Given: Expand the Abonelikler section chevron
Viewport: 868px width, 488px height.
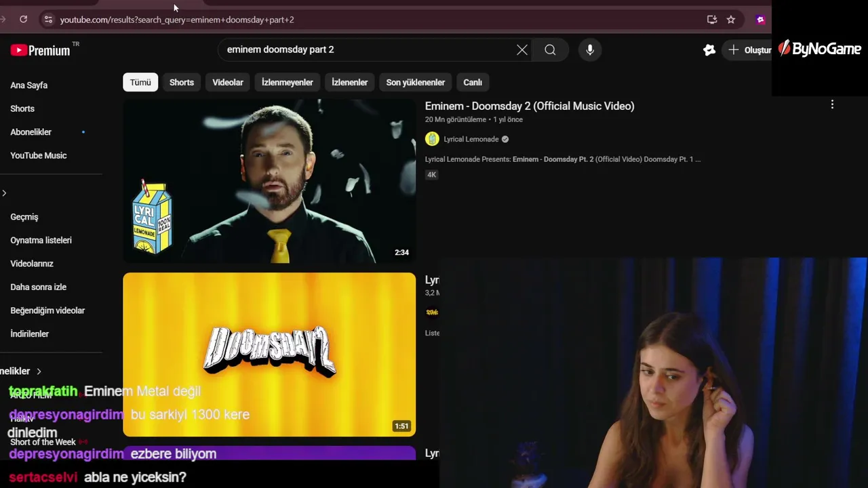Looking at the screenshot, I should click(39, 371).
